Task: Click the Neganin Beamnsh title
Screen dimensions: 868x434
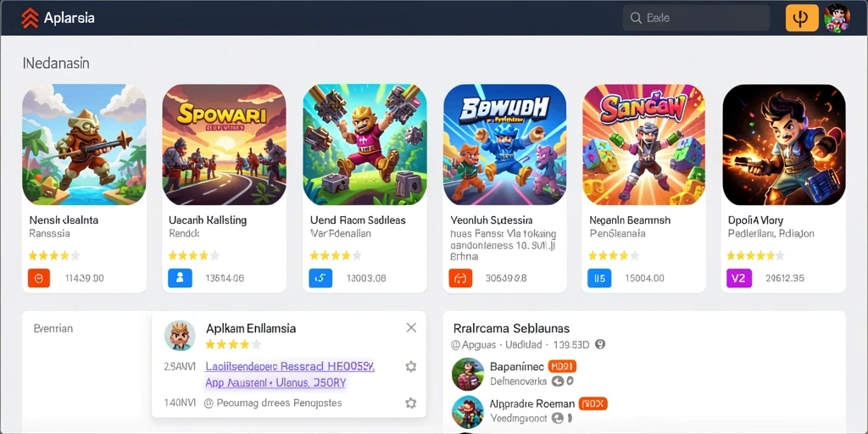Action: 630,220
